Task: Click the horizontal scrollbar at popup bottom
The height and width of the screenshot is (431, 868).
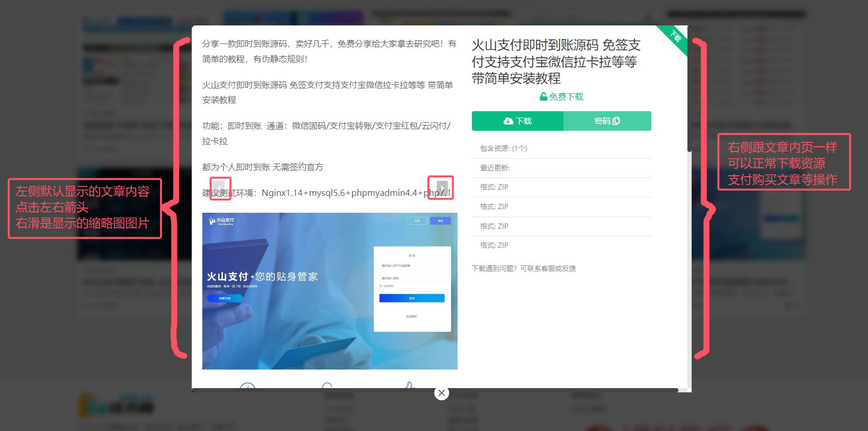Action: pos(435,390)
